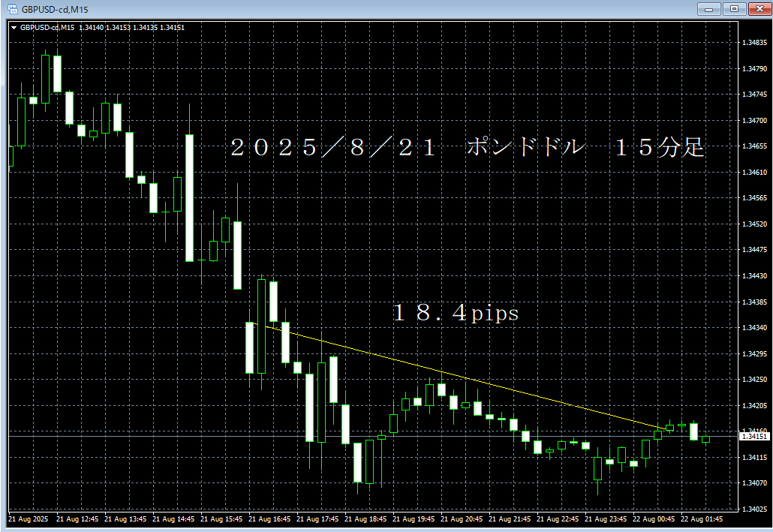The image size is (773, 532).
Task: Click the '21 Aug 22:45' time axis label
Action: pos(558,519)
